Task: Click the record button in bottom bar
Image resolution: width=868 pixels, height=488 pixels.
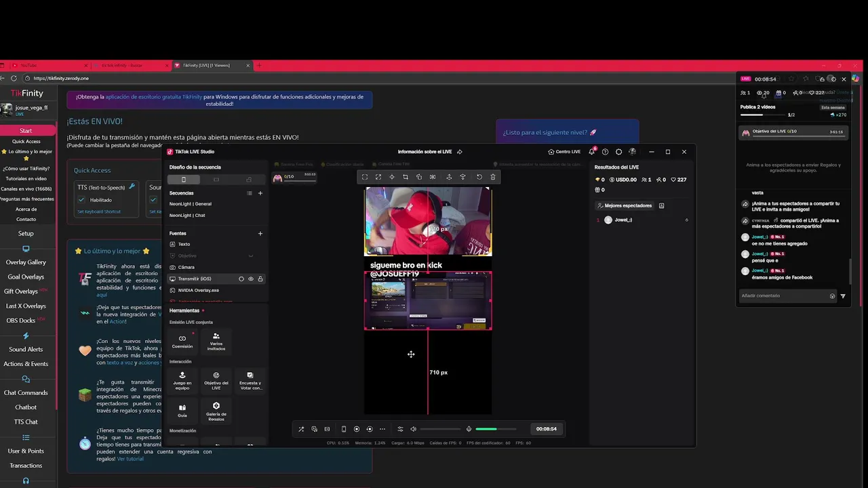Action: coord(357,429)
